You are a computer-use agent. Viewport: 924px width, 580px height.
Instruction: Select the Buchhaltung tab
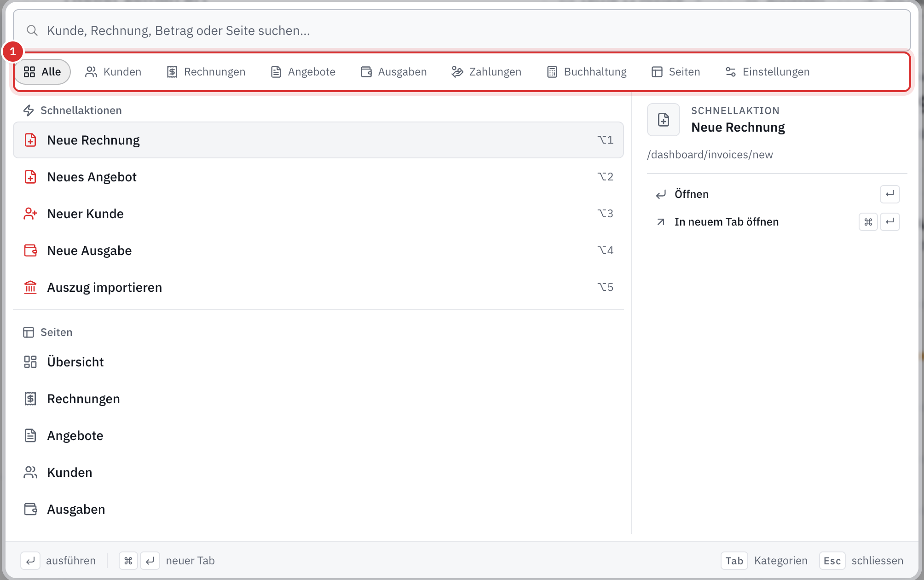pyautogui.click(x=587, y=72)
